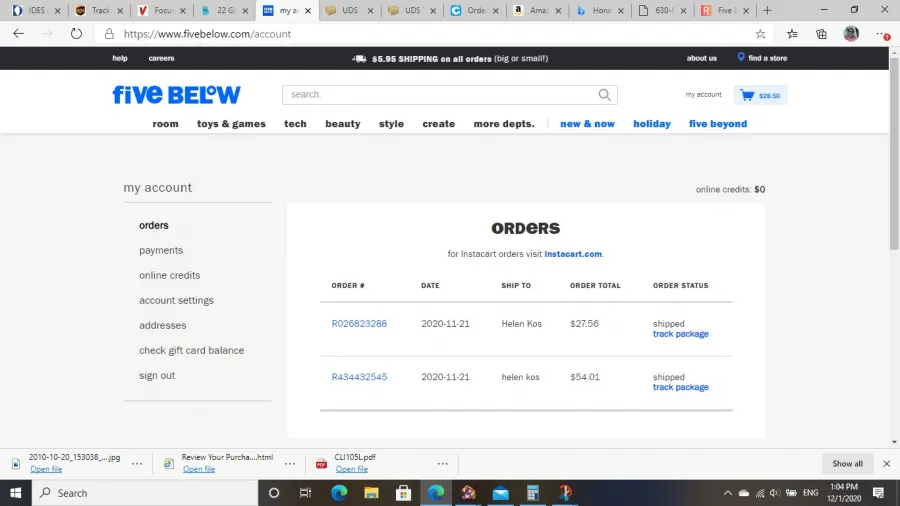Viewport: 900px width, 506px height.
Task: Click the Five Below logo
Action: point(176,95)
